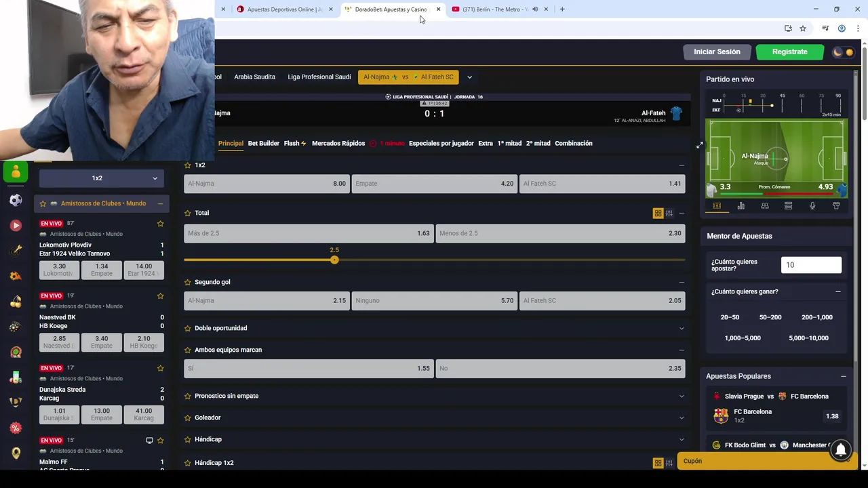Switch to the Apuestas Deportivas Online browser tab
868x488 pixels.
coord(285,9)
